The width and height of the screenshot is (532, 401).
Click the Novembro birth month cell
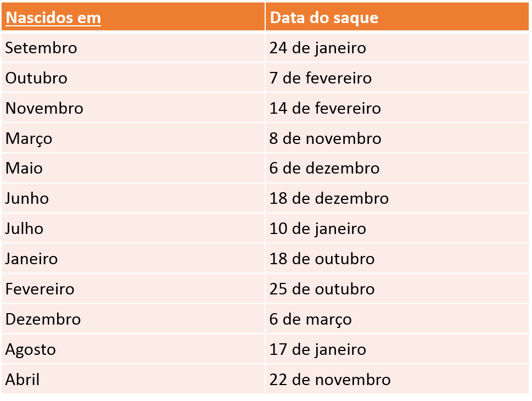pyautogui.click(x=44, y=108)
